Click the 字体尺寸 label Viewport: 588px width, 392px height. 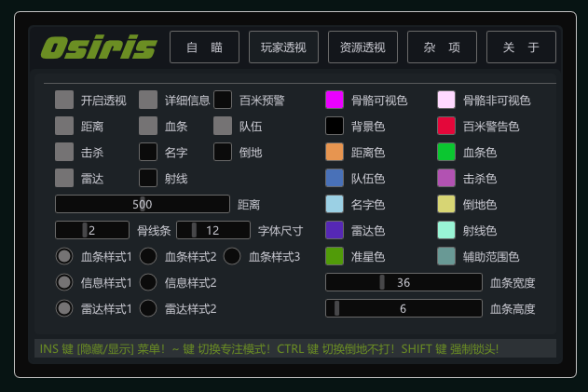click(x=280, y=231)
